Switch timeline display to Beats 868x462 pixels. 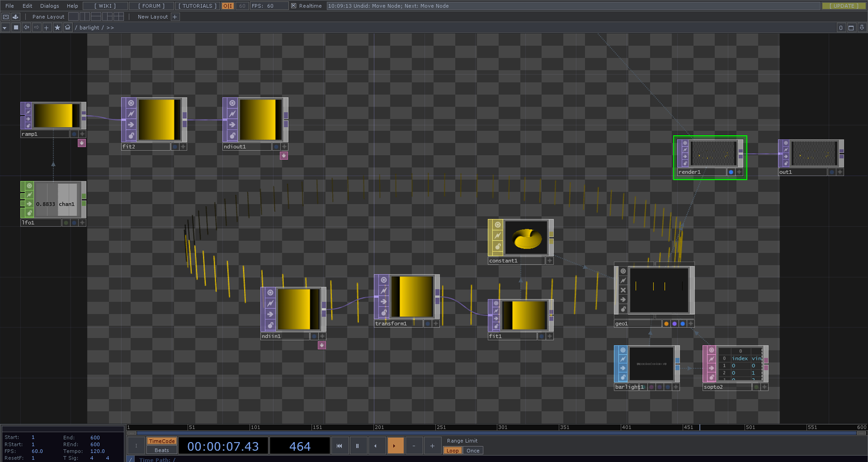[x=162, y=451]
